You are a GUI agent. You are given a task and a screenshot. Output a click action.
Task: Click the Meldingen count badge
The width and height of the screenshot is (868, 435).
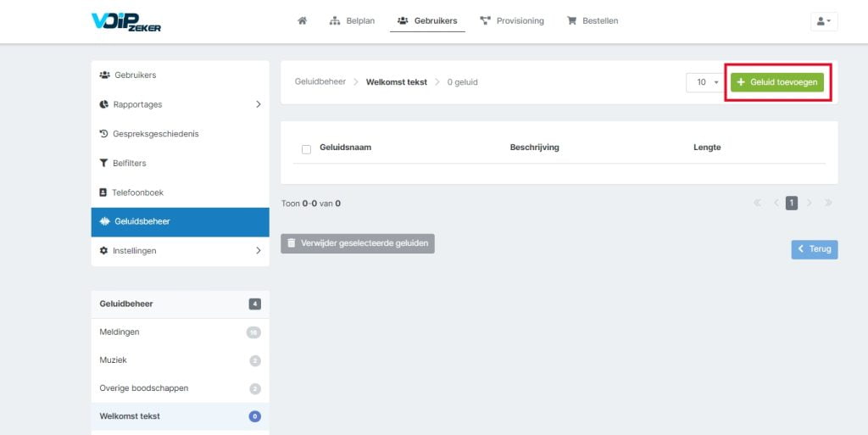[x=253, y=332]
